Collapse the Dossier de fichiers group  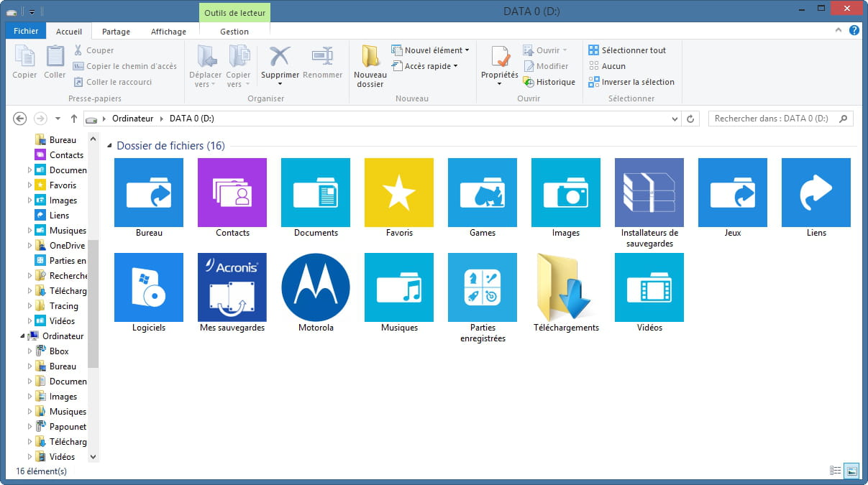click(x=110, y=147)
